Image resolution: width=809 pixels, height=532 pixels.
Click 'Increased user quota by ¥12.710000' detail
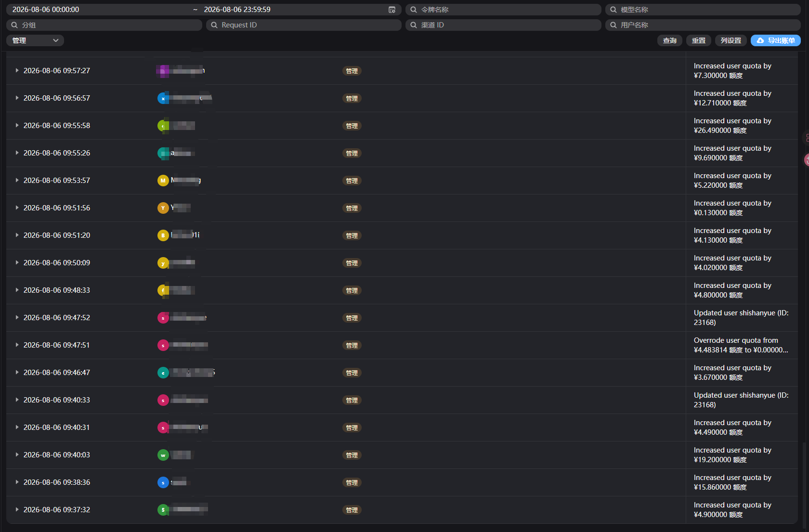[732, 98]
